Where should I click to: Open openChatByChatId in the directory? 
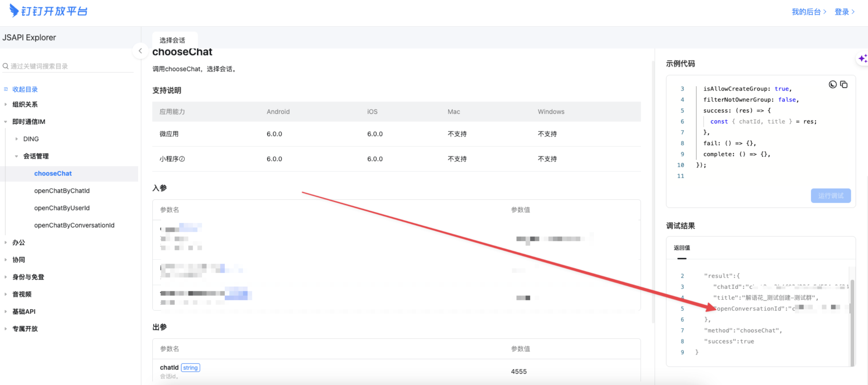click(62, 191)
